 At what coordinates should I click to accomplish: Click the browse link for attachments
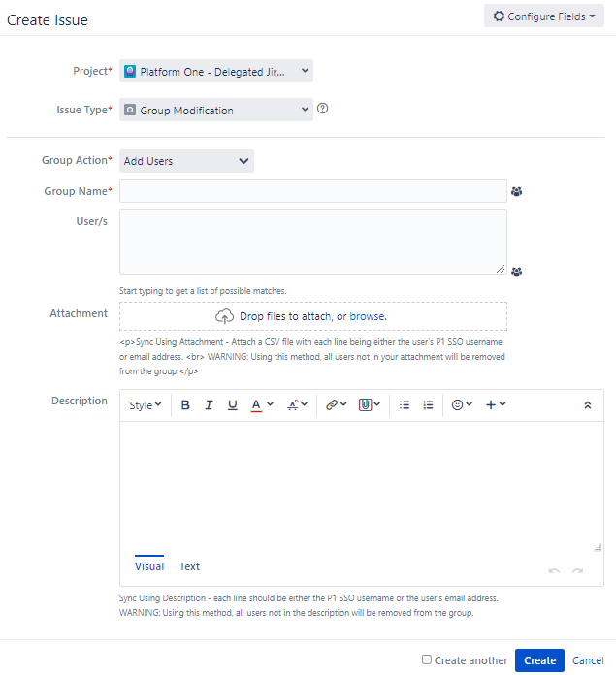(x=368, y=316)
